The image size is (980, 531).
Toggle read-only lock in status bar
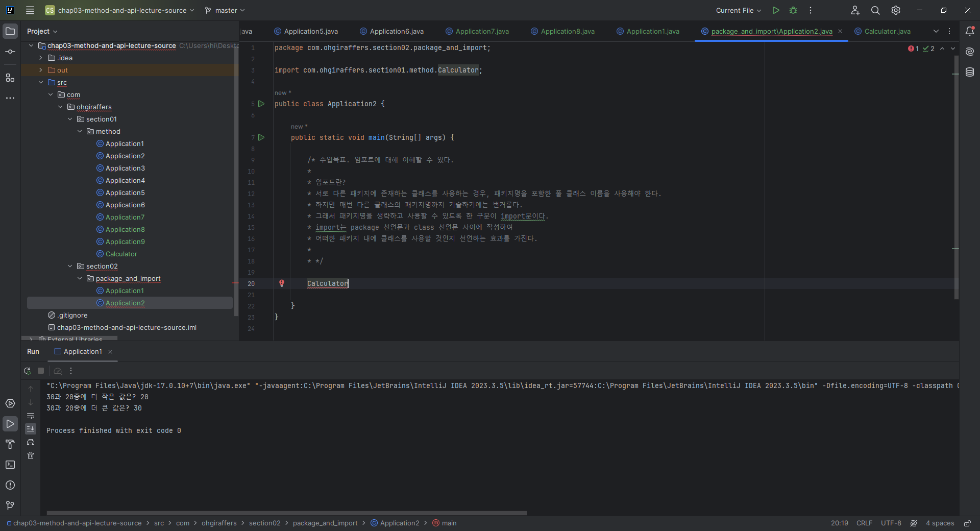(967, 523)
